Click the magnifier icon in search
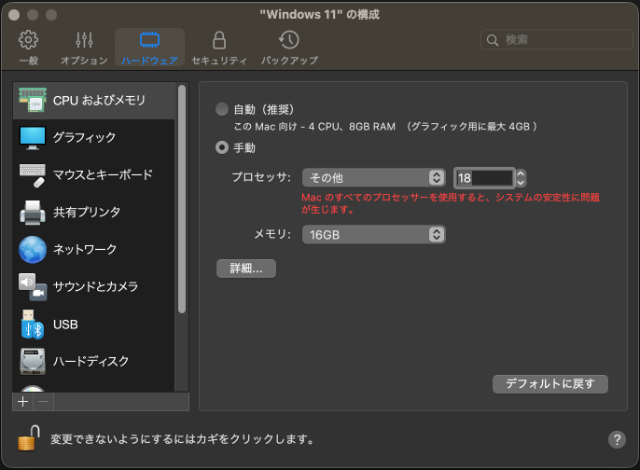 click(493, 40)
